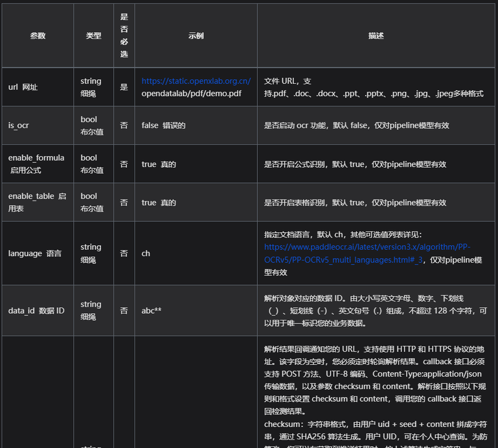Click the '是否启动 ocr 功能' description
498x448 pixels.
[x=357, y=125]
